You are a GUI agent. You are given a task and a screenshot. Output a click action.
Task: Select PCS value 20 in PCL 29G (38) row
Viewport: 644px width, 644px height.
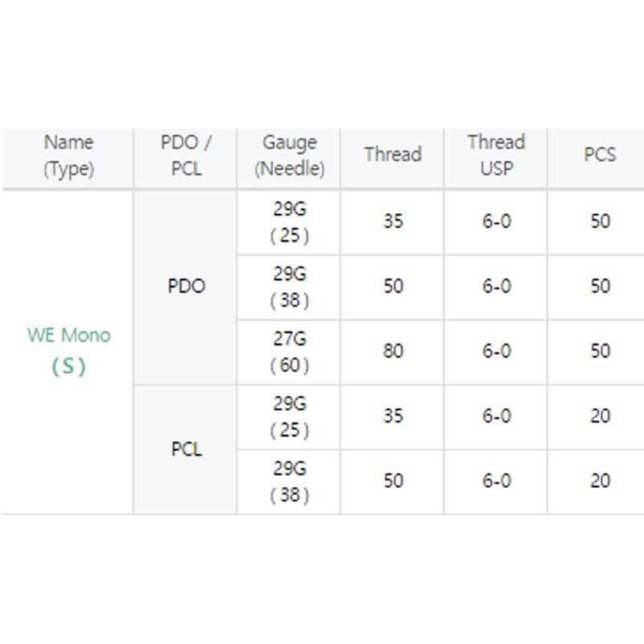click(x=600, y=481)
